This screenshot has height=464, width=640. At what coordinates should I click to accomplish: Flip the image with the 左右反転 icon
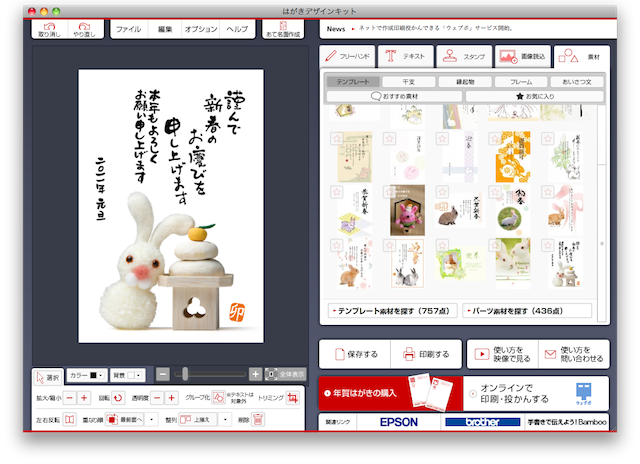(69, 419)
